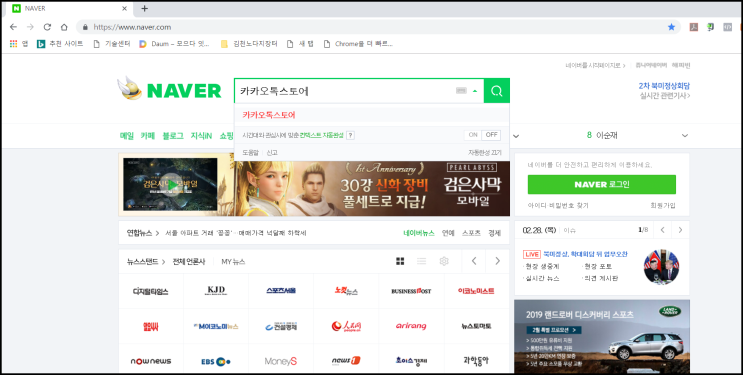
Task: Select the newsstand list view icon
Action: [x=421, y=261]
